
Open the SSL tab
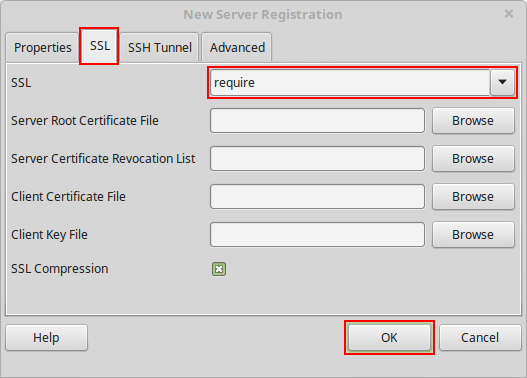99,46
